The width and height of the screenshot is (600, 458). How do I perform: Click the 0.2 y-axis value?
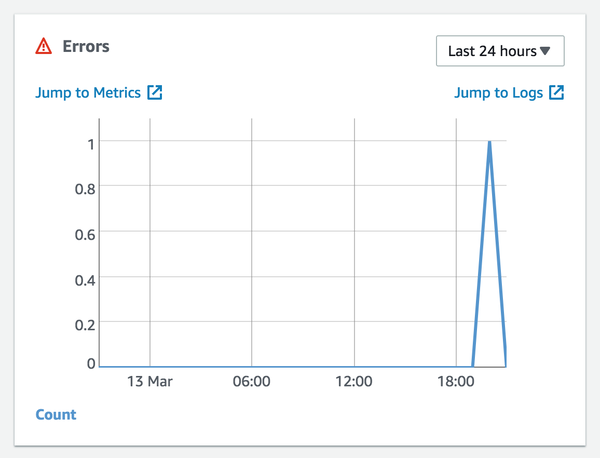pyautogui.click(x=85, y=325)
